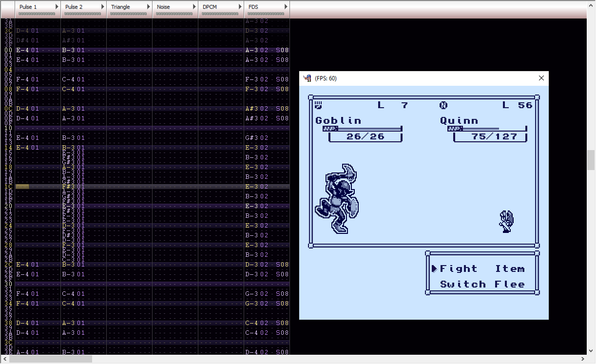
Task: Click Goblin's HP bar
Action: tap(362, 129)
